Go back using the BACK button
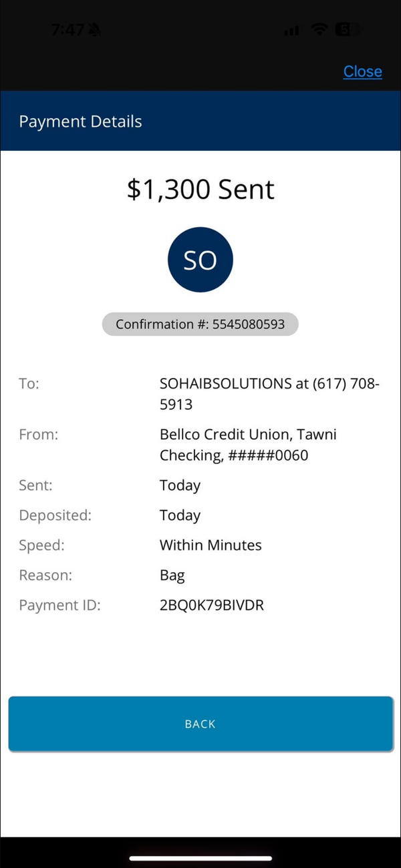Viewport: 401px width, 868px height. (x=200, y=724)
